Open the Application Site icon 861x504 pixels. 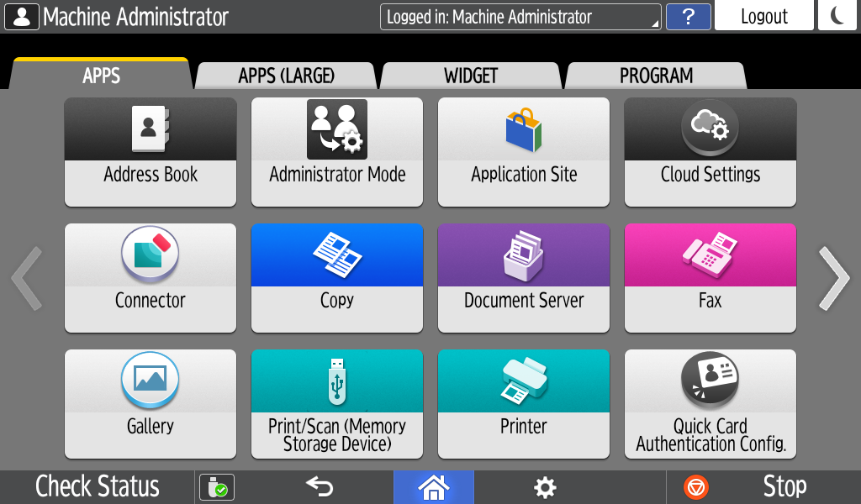[x=524, y=151]
